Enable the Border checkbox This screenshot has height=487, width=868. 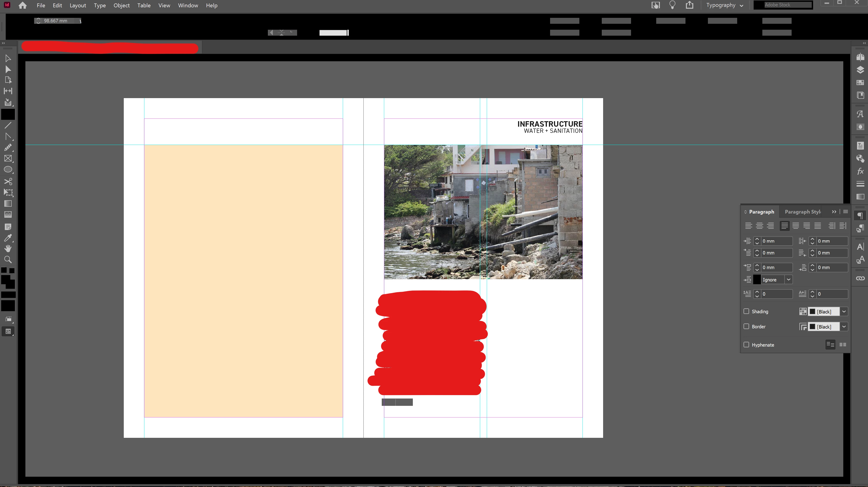[x=746, y=327]
